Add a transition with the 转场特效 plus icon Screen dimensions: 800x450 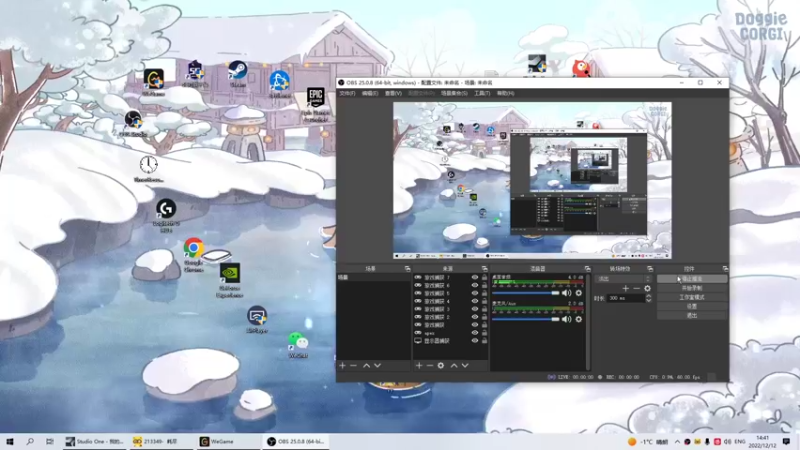tap(626, 288)
